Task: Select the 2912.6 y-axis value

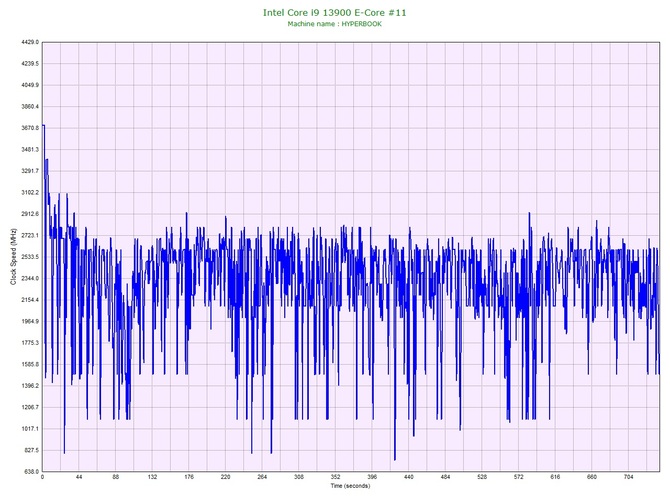Action: (30, 214)
